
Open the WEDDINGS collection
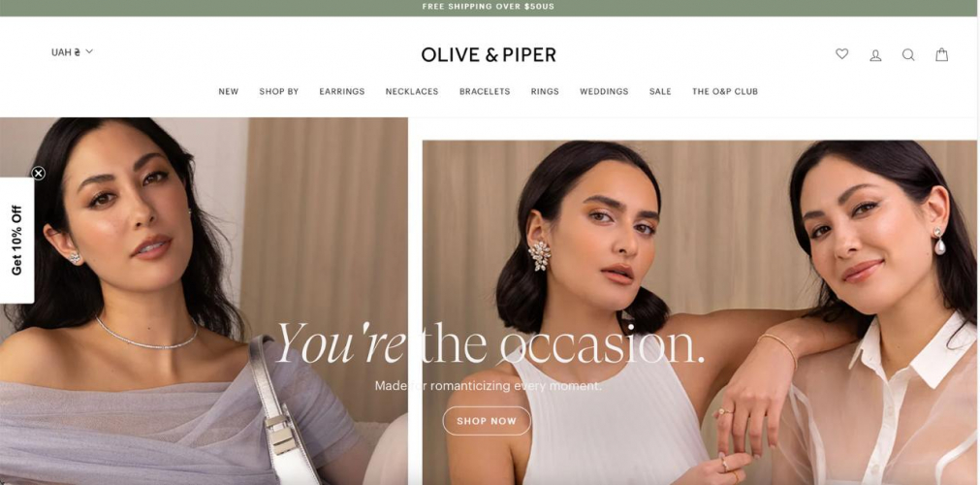[604, 91]
